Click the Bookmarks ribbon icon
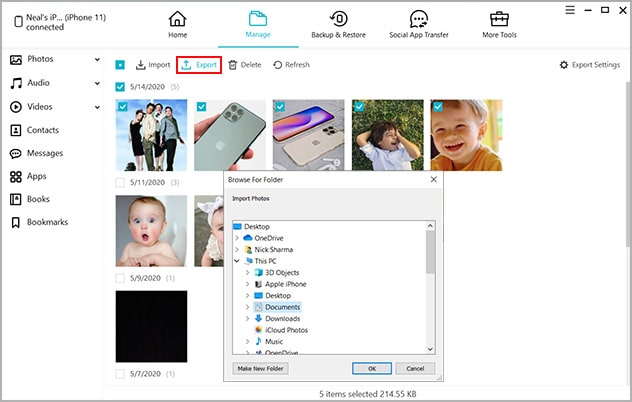The width and height of the screenshot is (632, 402). pos(16,222)
